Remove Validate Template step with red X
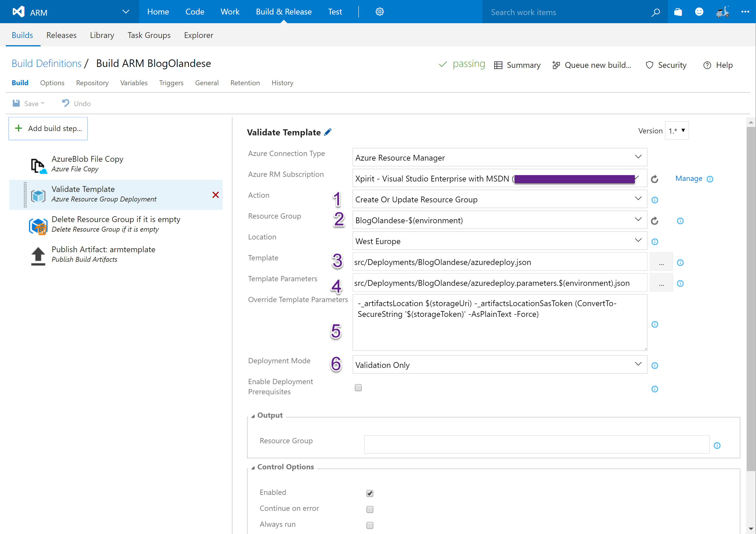 pos(216,195)
